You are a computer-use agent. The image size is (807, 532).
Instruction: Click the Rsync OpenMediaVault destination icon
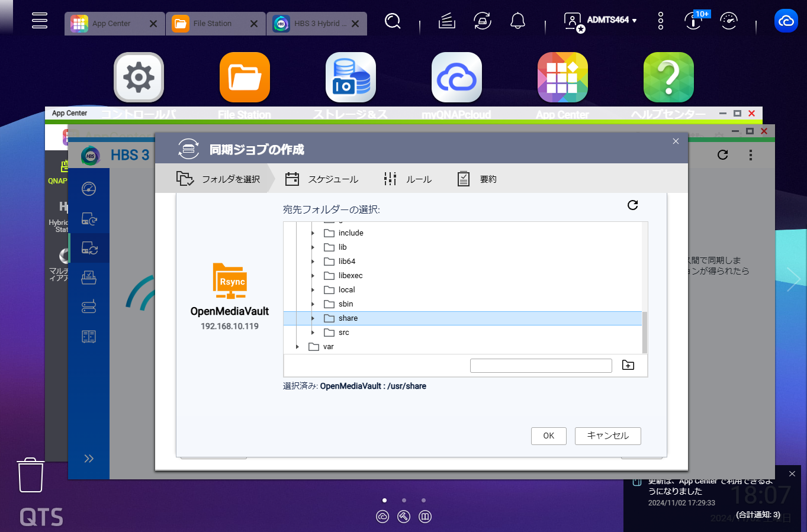(230, 281)
